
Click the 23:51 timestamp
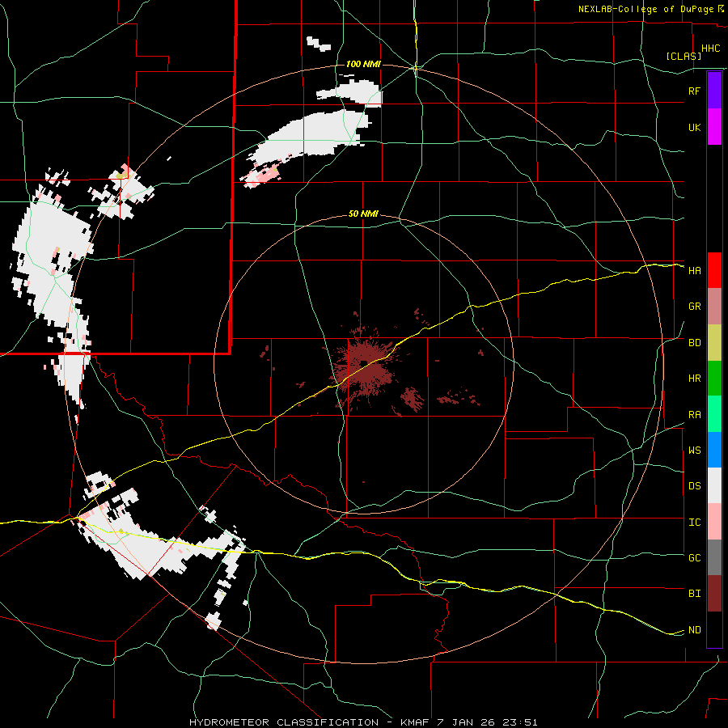pyautogui.click(x=521, y=722)
